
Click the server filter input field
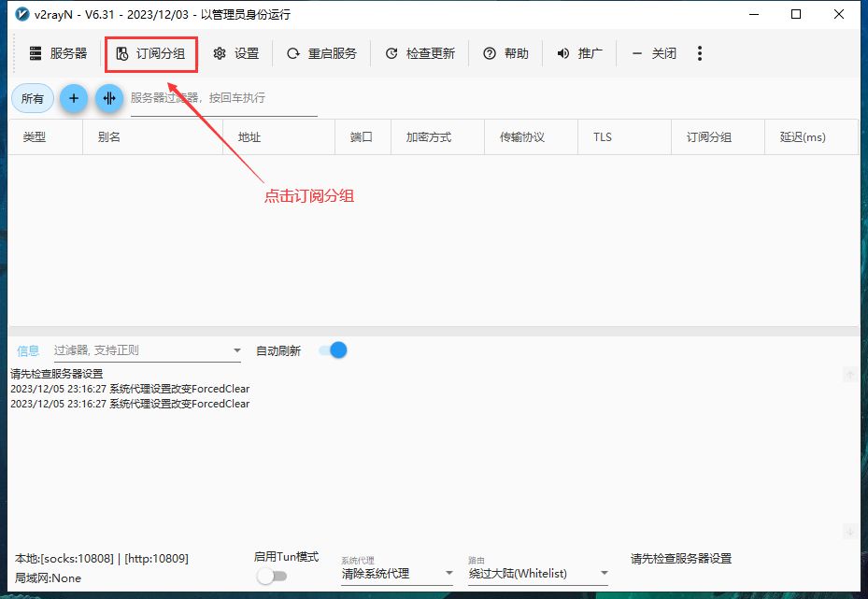(223, 98)
